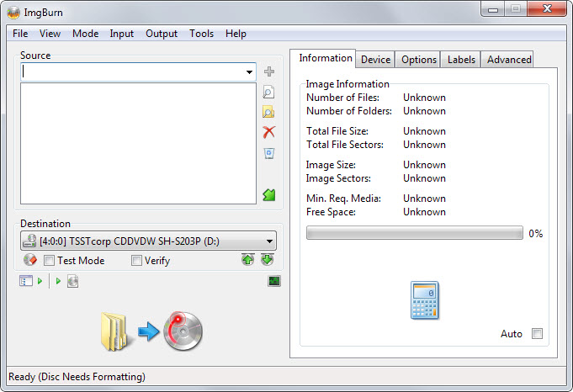Screen dimensions: 573x392
Task: Click the Free Space label
Action: 331,212
